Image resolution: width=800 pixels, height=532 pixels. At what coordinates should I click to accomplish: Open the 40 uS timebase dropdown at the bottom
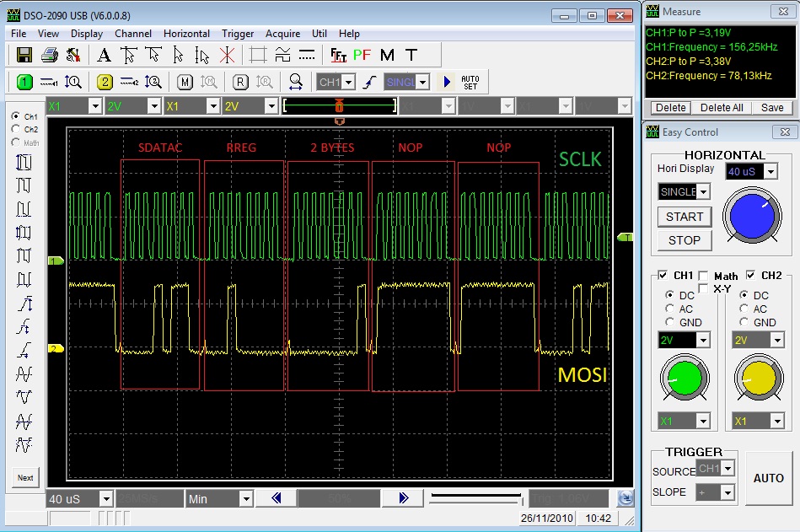(106, 499)
